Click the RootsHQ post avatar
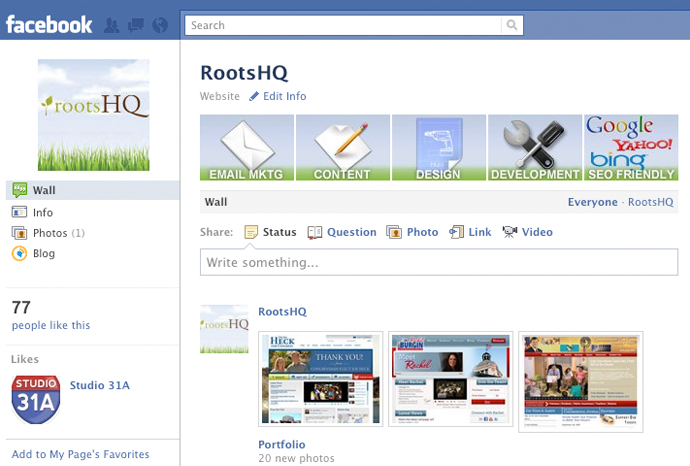 (224, 329)
